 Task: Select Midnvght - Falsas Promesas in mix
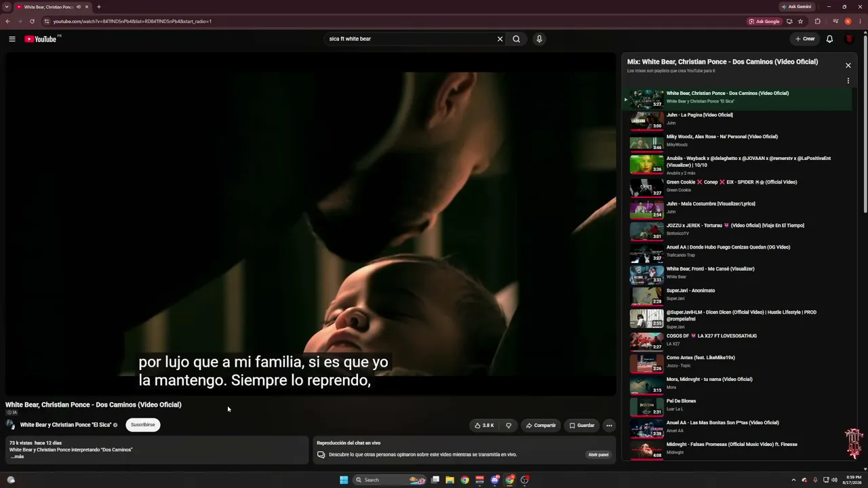coord(738,449)
